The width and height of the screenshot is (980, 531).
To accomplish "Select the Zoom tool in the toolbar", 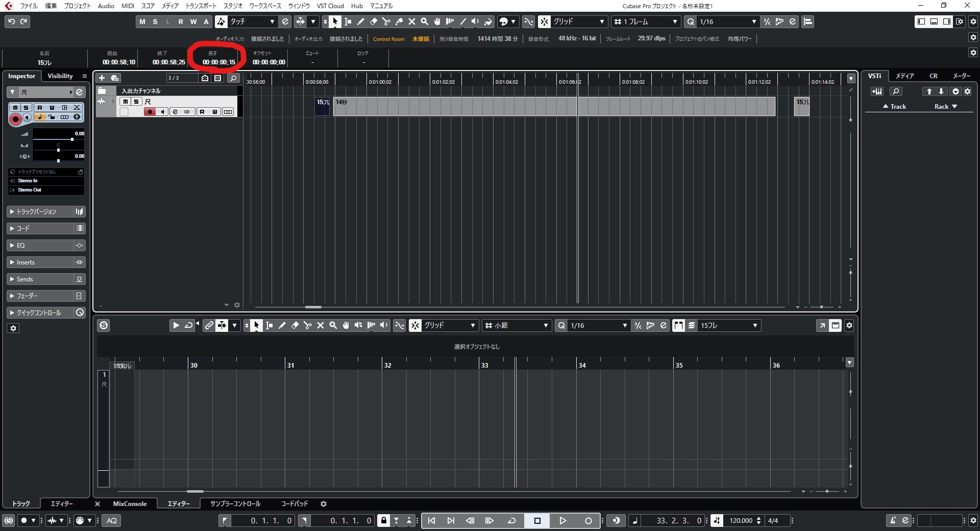I will (x=424, y=21).
